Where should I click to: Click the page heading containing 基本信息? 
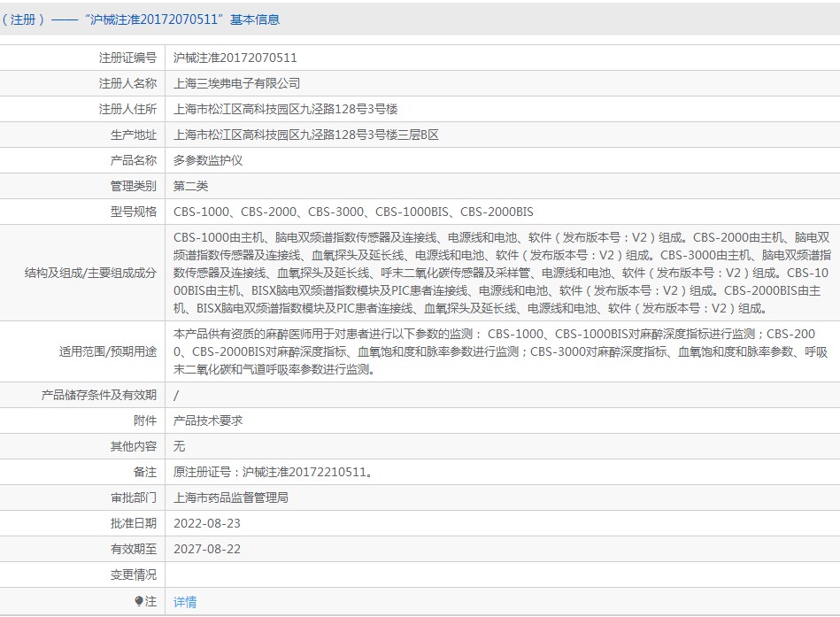pos(141,19)
